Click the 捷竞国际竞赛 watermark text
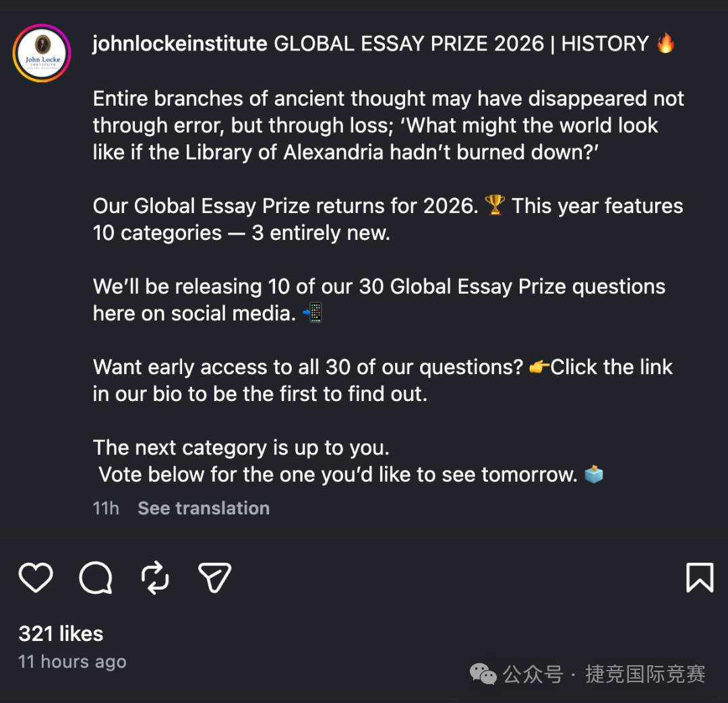 coord(645,674)
